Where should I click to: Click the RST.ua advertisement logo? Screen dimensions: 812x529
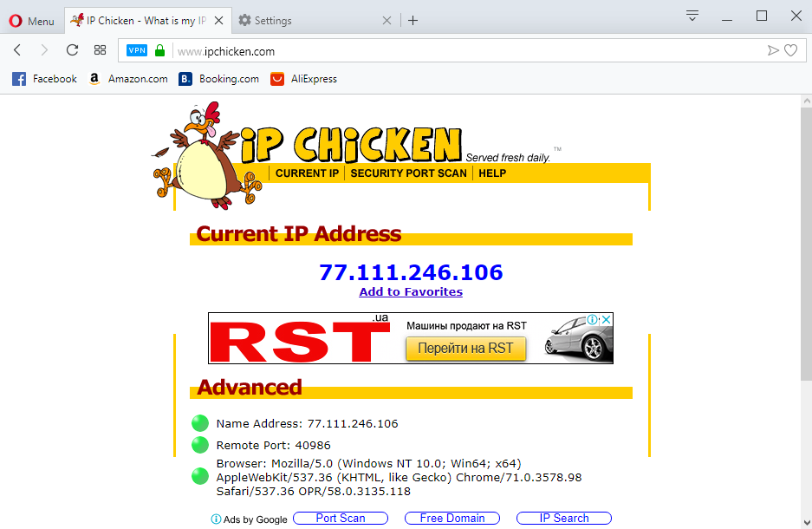299,339
